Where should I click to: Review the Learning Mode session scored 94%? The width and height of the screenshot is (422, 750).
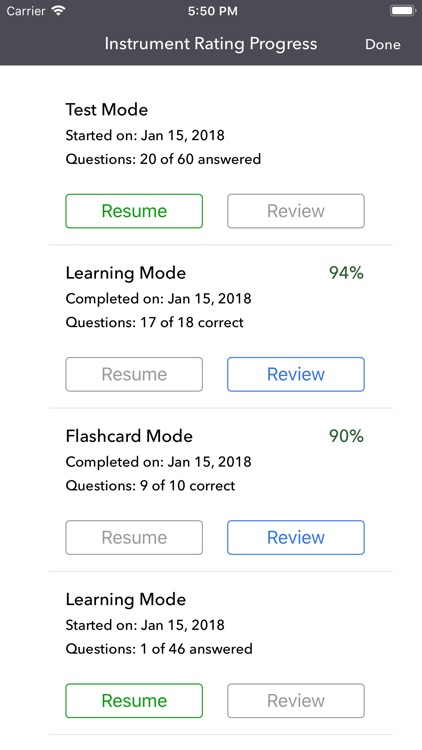(x=296, y=374)
